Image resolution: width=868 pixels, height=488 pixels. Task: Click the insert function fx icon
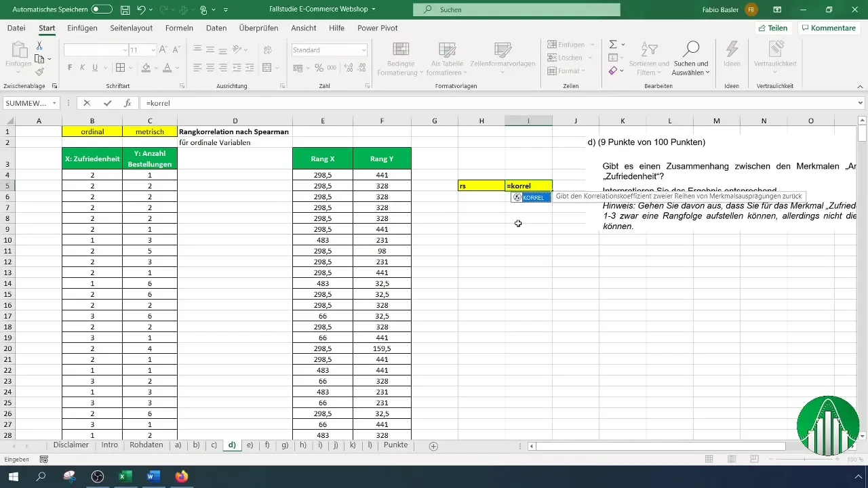click(127, 103)
